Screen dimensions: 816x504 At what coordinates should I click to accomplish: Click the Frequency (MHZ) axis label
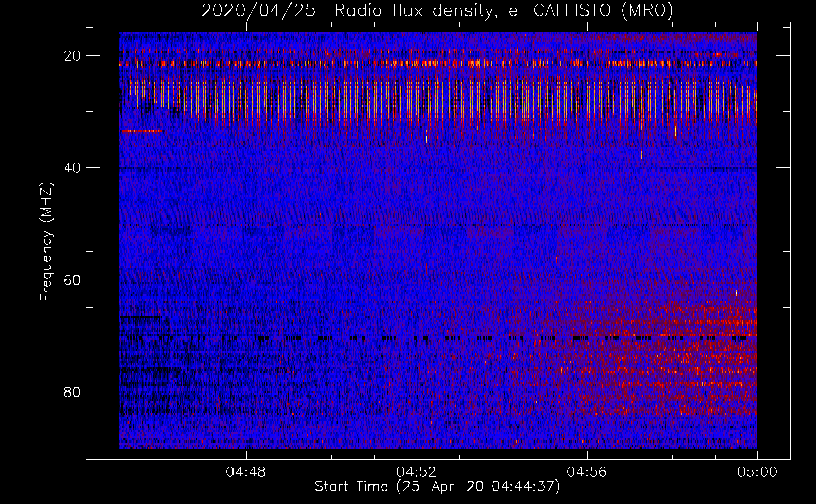pyautogui.click(x=46, y=242)
